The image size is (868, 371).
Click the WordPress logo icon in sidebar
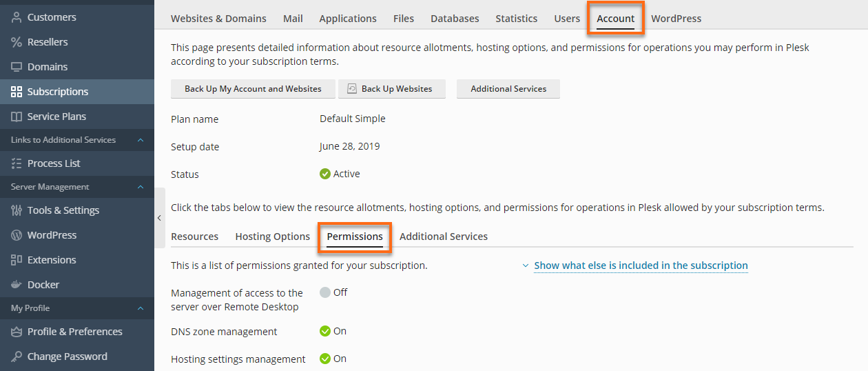point(17,235)
